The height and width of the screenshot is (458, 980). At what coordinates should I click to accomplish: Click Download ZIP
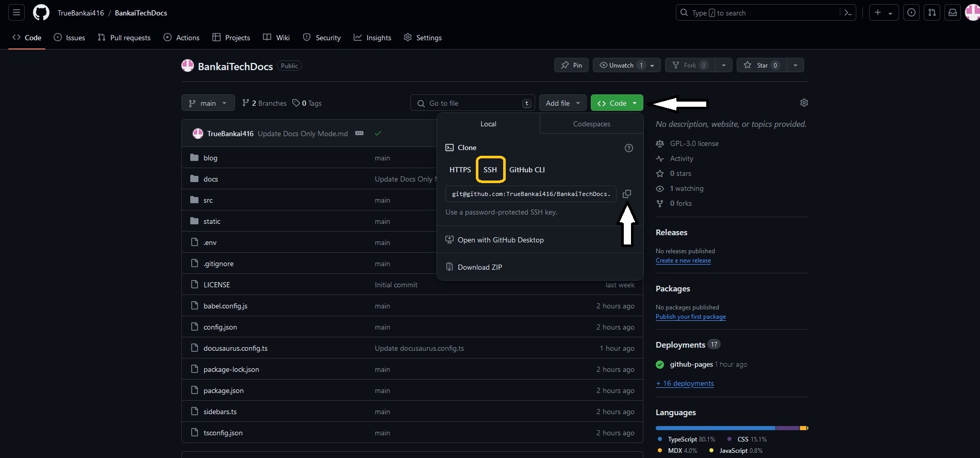coord(479,267)
